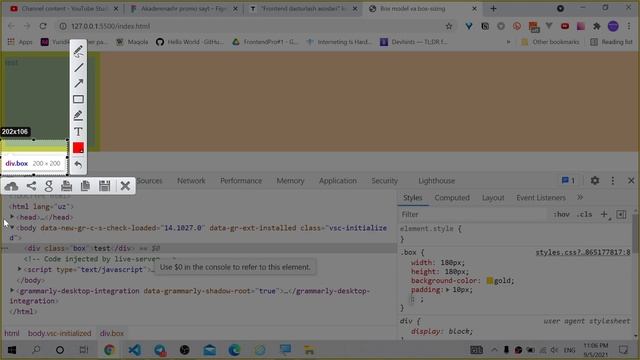Close the Lightshot capture overlay
The height and width of the screenshot is (360, 640).
tap(125, 186)
